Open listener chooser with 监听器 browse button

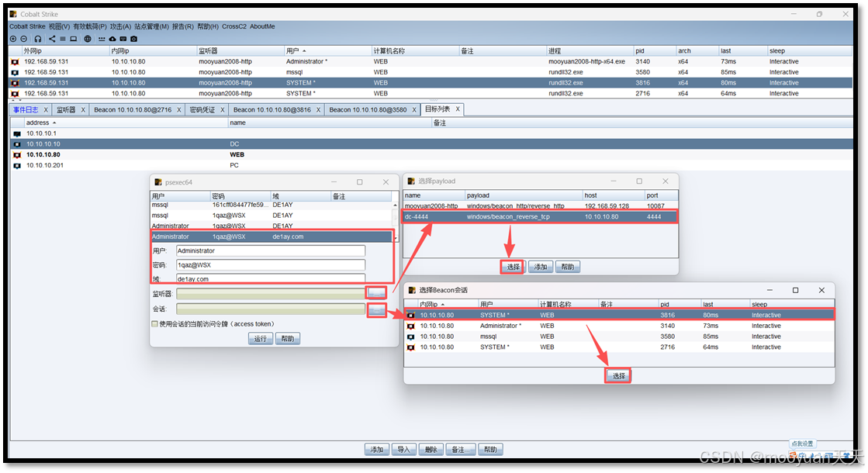377,293
